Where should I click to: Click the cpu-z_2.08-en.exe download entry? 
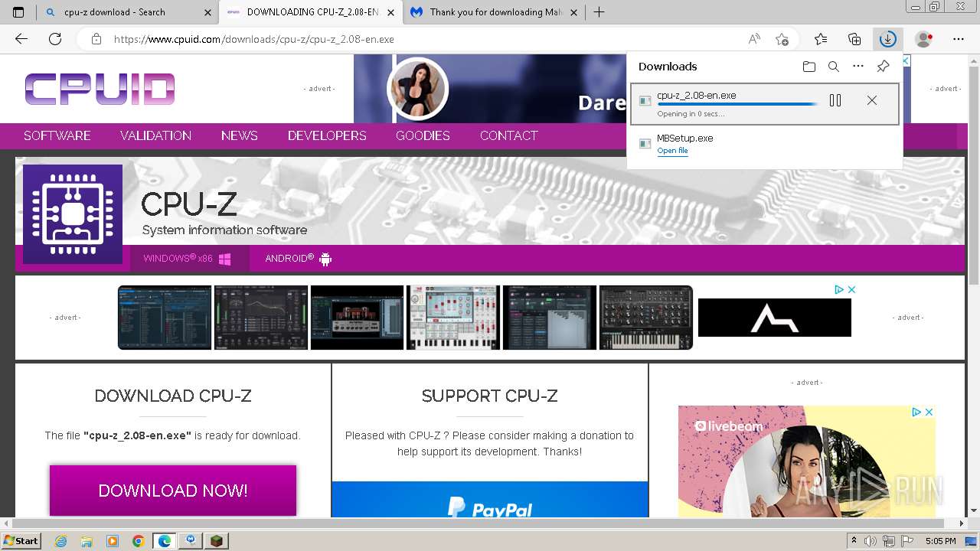point(765,103)
